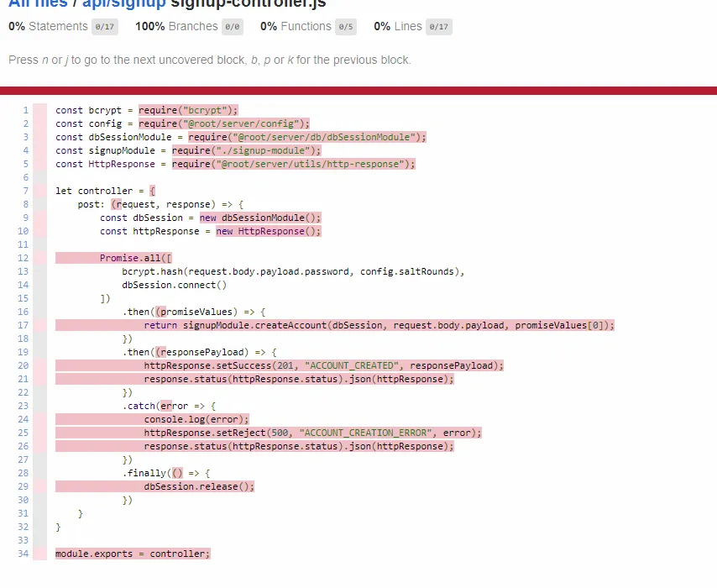The height and width of the screenshot is (588, 717).
Task: Jump to line number 20 anchor
Action: (24, 365)
